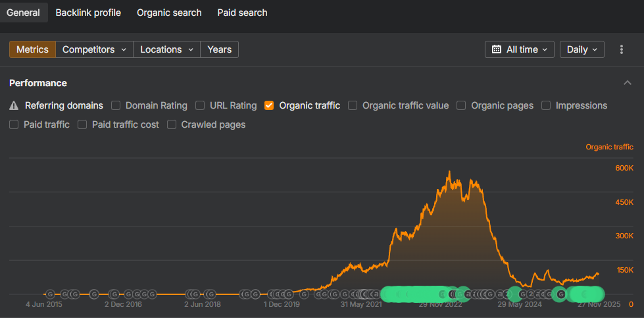The width and height of the screenshot is (644, 318).
Task: Open the three-dot more options menu
Action: click(622, 49)
